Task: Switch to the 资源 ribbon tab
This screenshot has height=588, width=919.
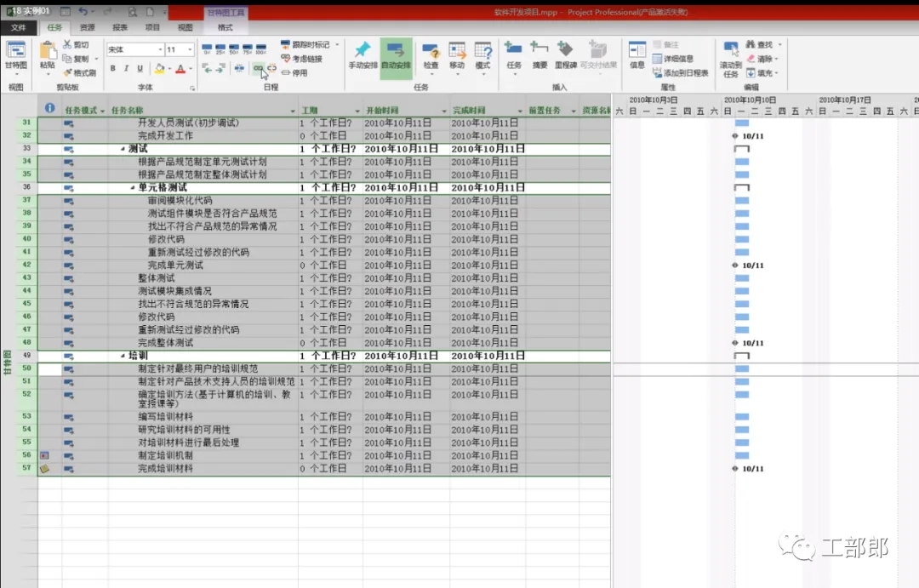Action: 88,27
